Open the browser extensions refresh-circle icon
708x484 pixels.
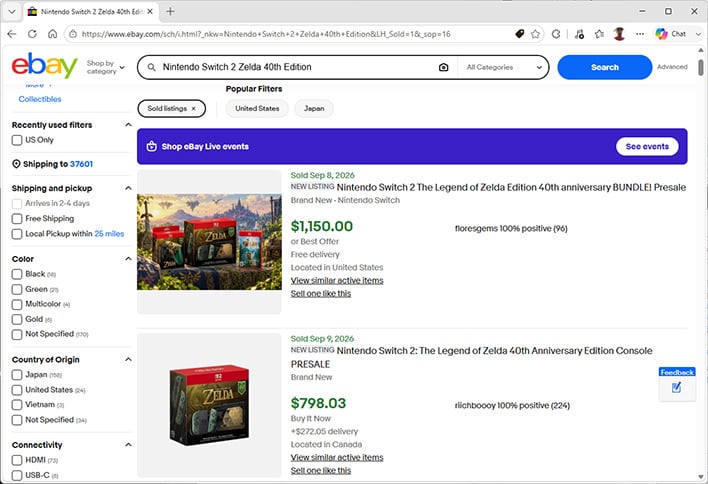[x=556, y=34]
